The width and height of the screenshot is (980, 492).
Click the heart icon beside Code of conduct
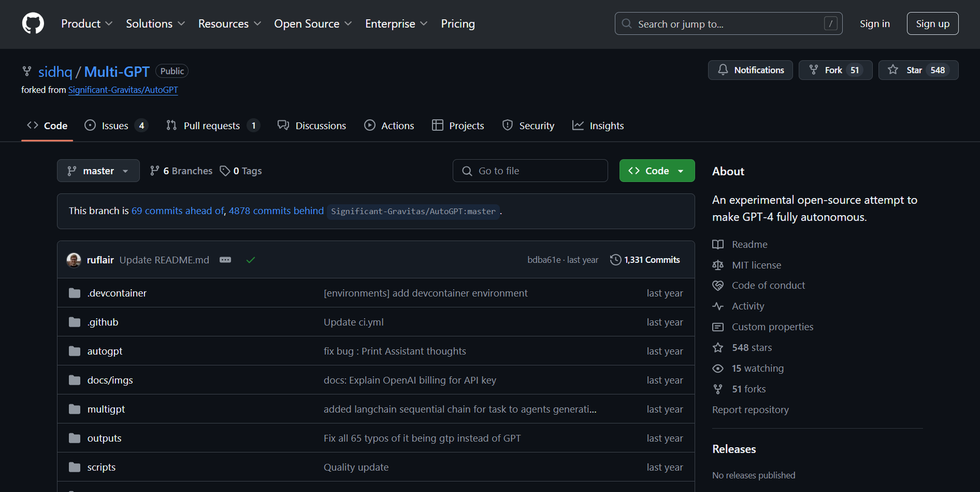point(718,286)
